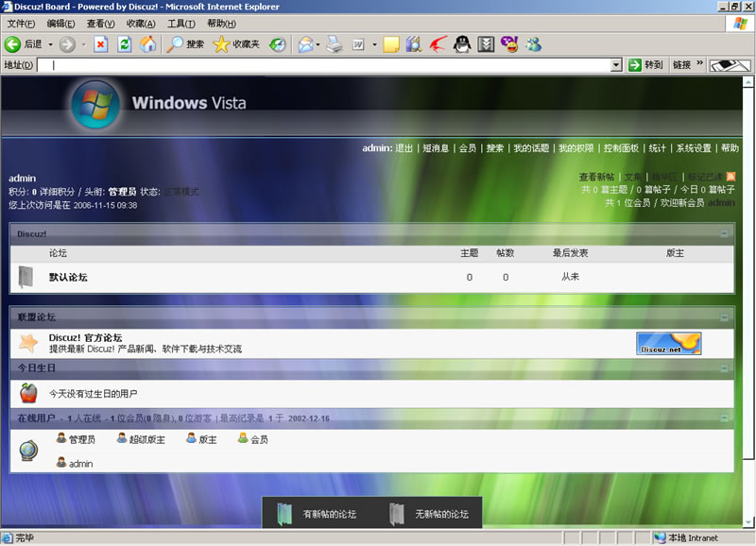The height and width of the screenshot is (546, 756).
Task: Open the Search magnifier toolbar button
Action: 185,44
